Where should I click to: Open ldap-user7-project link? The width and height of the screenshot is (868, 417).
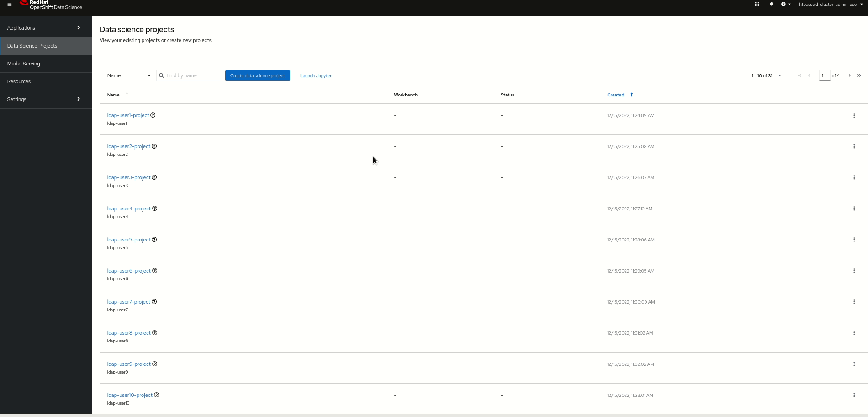click(129, 302)
